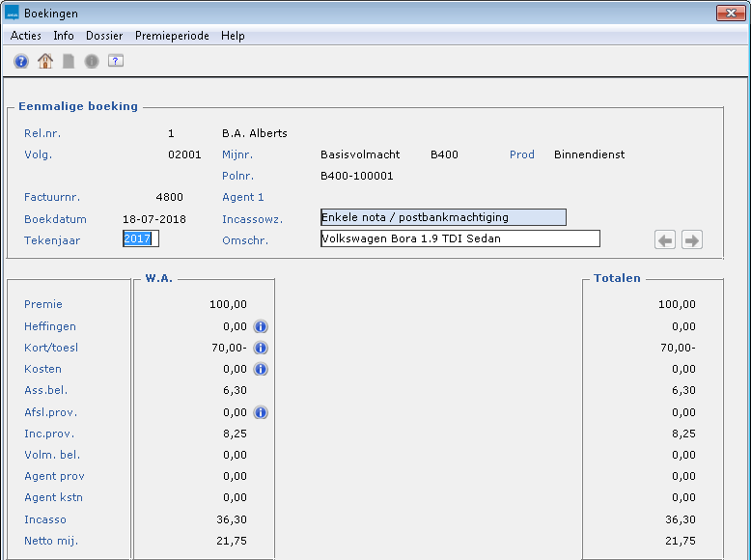Viewport: 751px width, 560px height.
Task: Open info icon beside Kosten value
Action: tap(260, 370)
